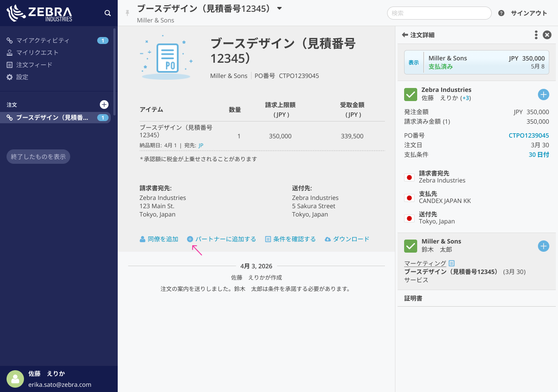Image resolution: width=558 pixels, height=392 pixels.
Task: Click the 支払済み status text
Action: pyautogui.click(x=441, y=67)
